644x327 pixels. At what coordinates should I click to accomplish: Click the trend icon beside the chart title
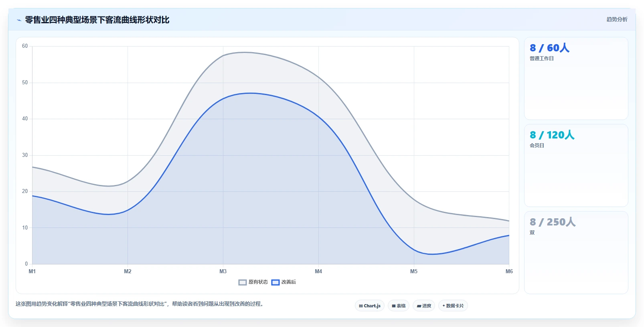coord(19,20)
